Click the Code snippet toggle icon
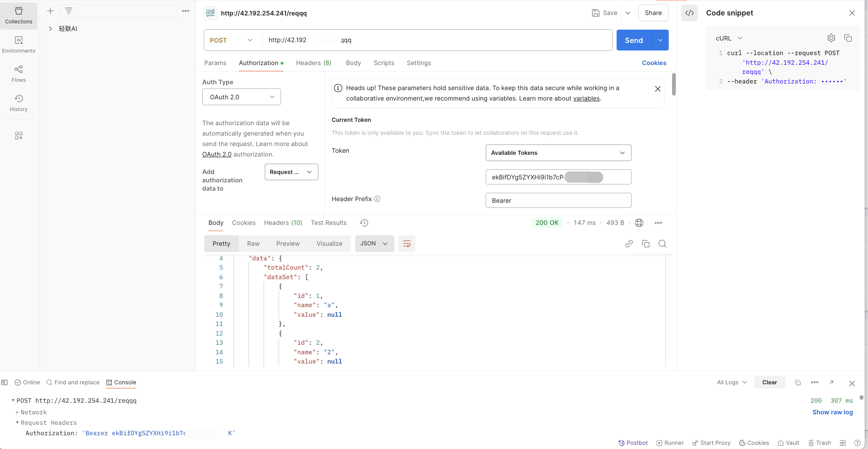This screenshot has height=449, width=868. point(690,13)
